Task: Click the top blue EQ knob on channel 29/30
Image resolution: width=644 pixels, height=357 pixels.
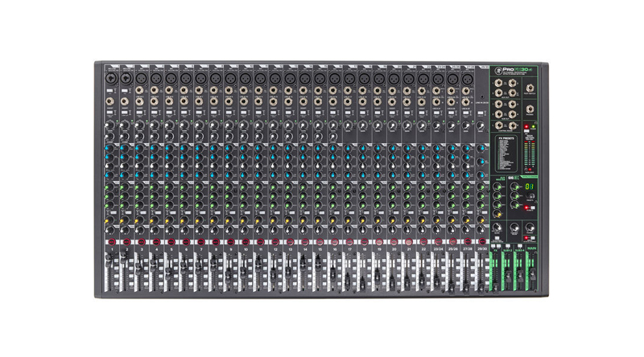Action: pyautogui.click(x=481, y=147)
